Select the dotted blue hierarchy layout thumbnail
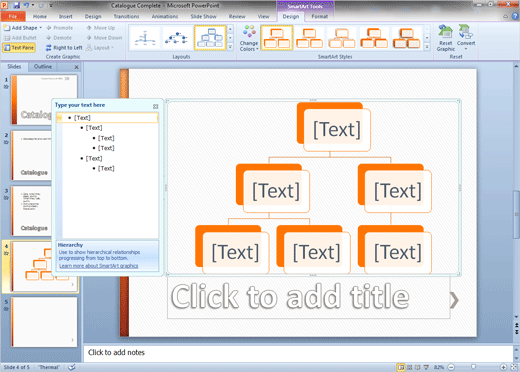 [x=177, y=38]
